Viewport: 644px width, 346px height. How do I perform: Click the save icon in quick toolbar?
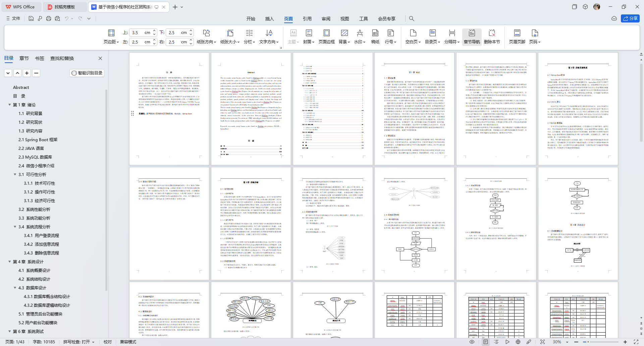pyautogui.click(x=31, y=18)
